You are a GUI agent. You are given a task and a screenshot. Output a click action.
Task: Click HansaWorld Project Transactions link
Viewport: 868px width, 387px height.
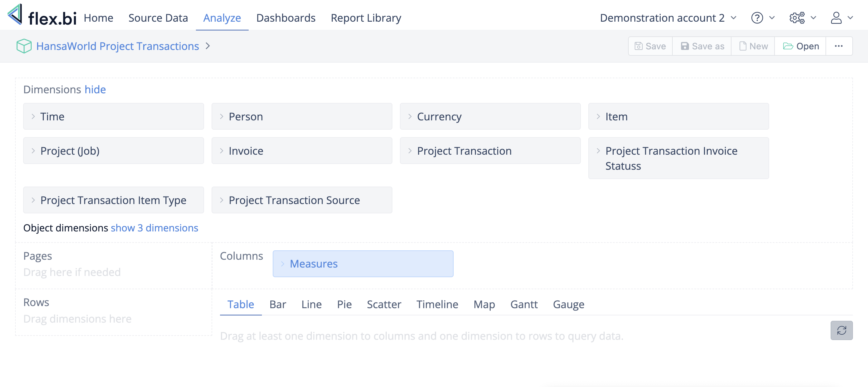(x=118, y=46)
